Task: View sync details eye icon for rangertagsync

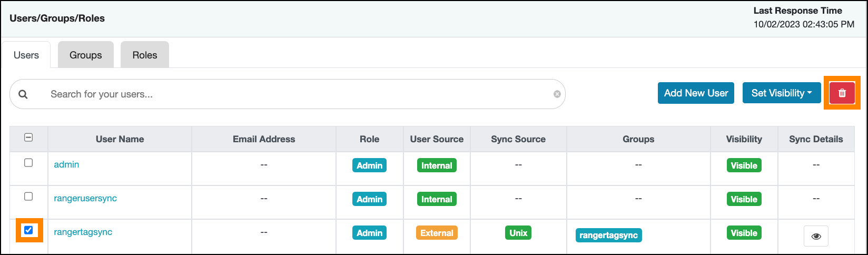Action: click(x=816, y=236)
